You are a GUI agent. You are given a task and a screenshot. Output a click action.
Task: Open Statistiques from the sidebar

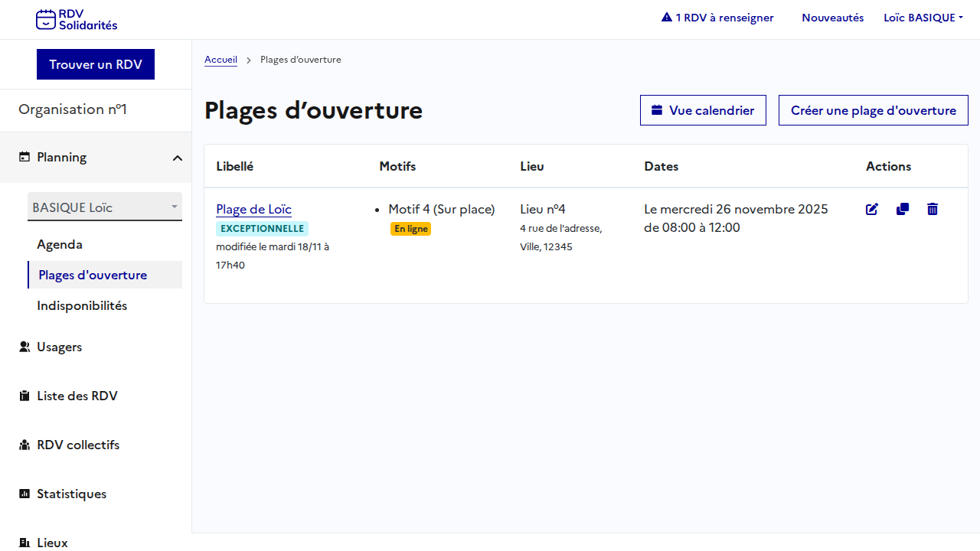(x=71, y=494)
